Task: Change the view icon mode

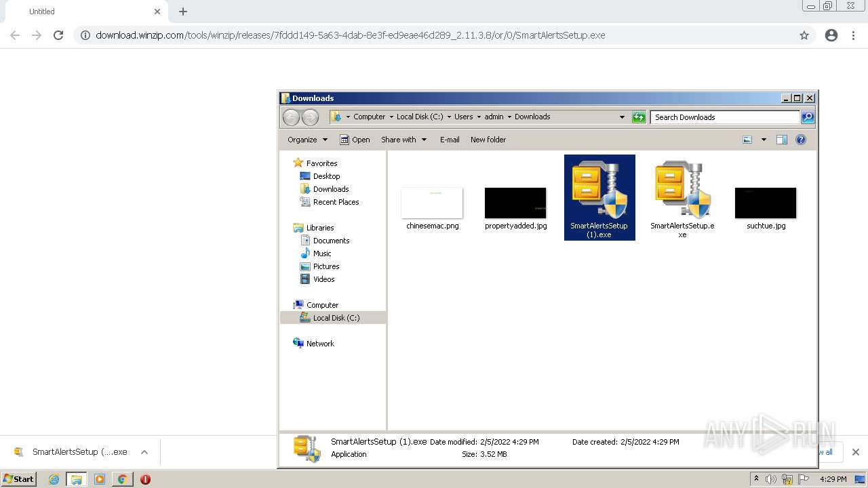Action: click(x=747, y=140)
